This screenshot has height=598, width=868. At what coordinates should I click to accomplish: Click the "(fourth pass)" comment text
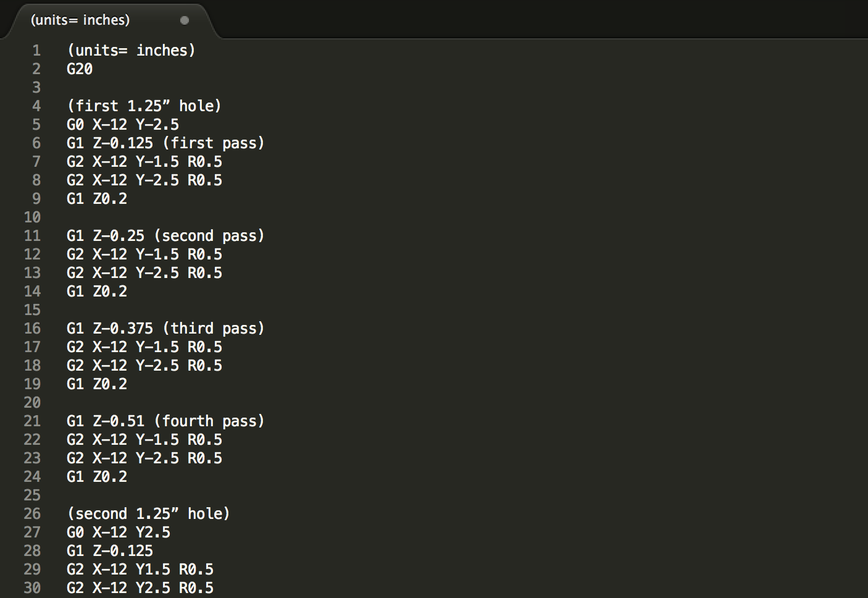click(209, 421)
